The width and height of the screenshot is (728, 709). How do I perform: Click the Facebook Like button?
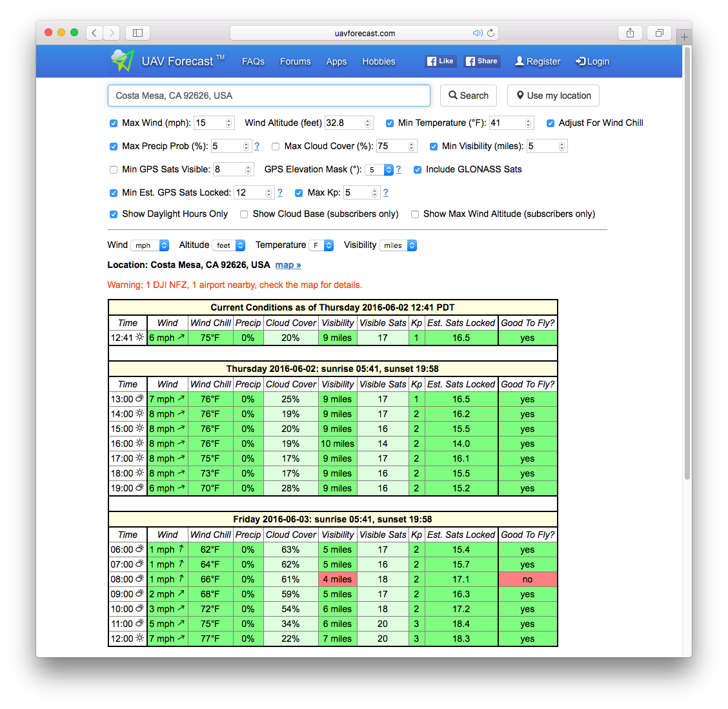coord(440,61)
